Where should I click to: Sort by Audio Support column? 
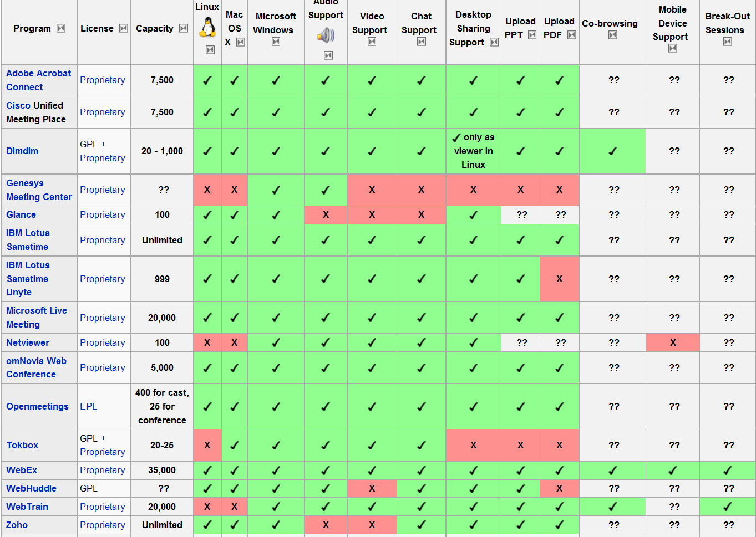point(328,55)
